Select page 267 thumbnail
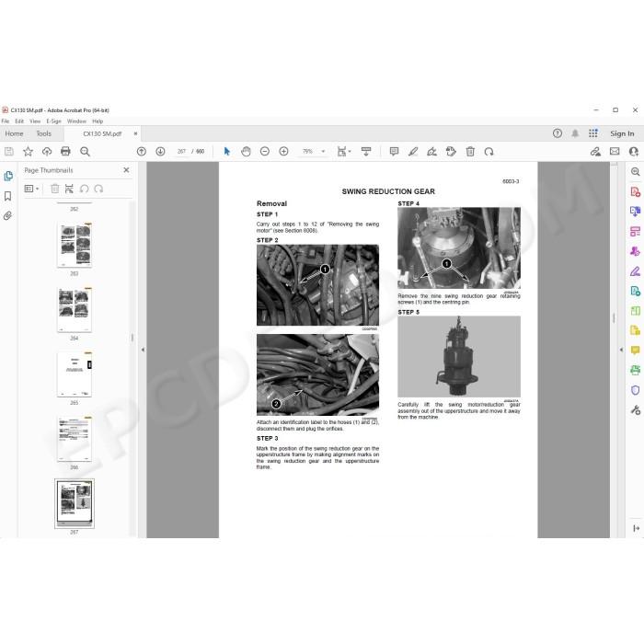Viewport: 644px width, 644px height. [x=75, y=503]
